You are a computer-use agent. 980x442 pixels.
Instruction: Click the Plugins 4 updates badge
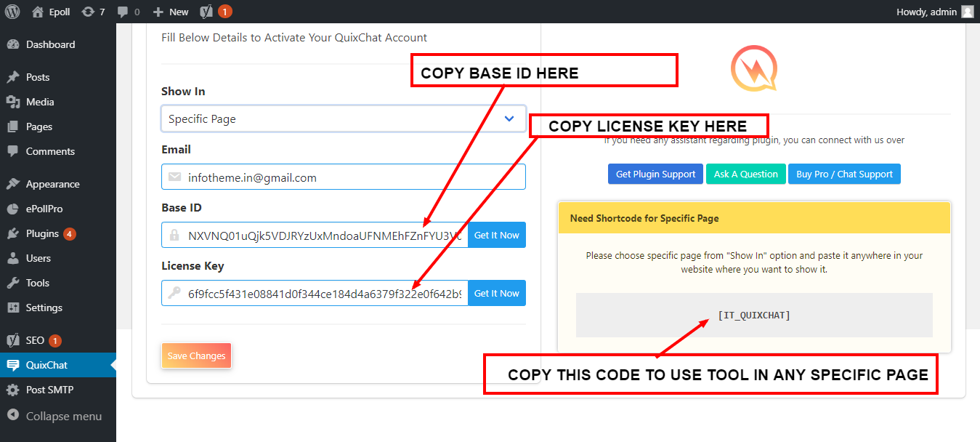point(70,233)
